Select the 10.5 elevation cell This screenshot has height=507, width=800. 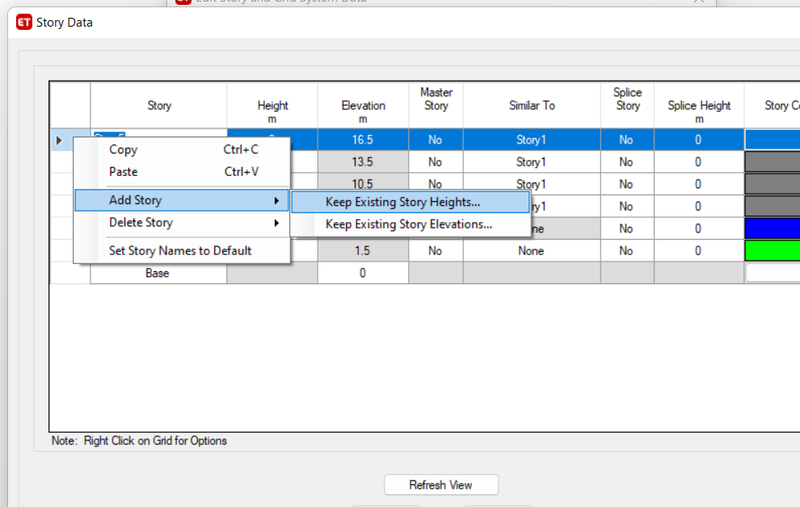[363, 184]
